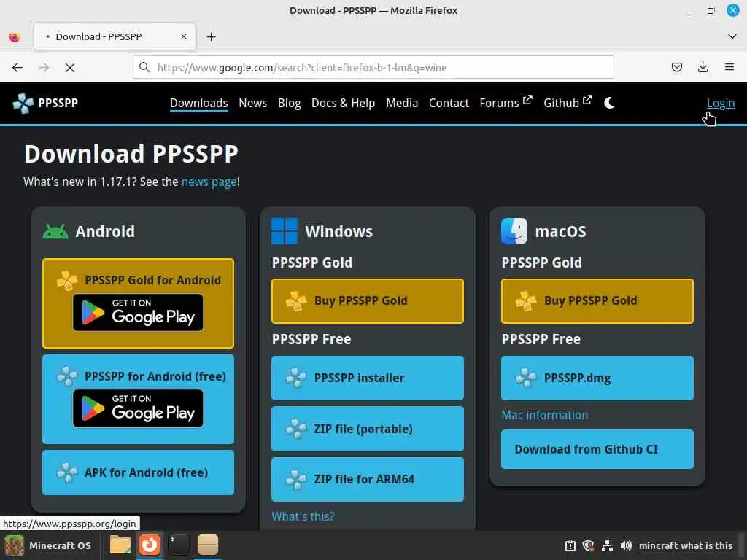Click Buy PPSSPP Gold under Windows
747x560 pixels.
click(x=368, y=301)
